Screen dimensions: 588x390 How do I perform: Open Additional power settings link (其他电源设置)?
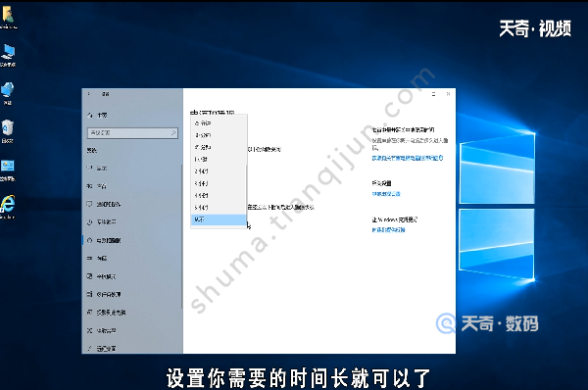(x=386, y=194)
